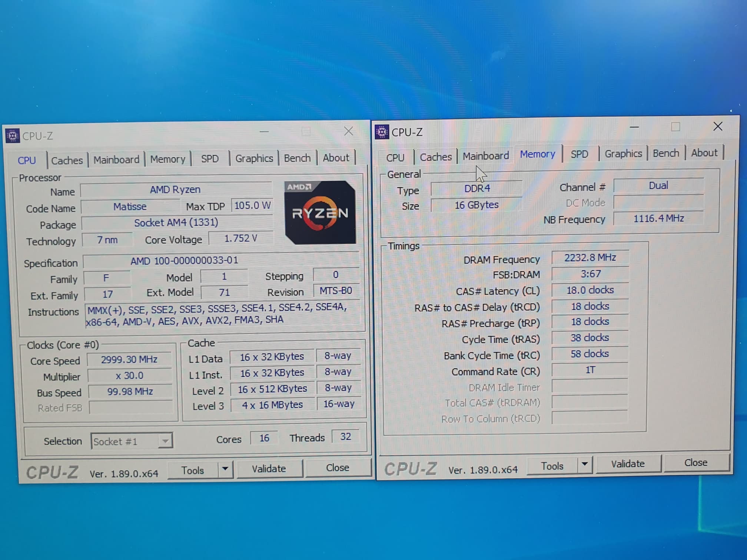Open the Graphics tab in left CPU-Z window

point(254,158)
